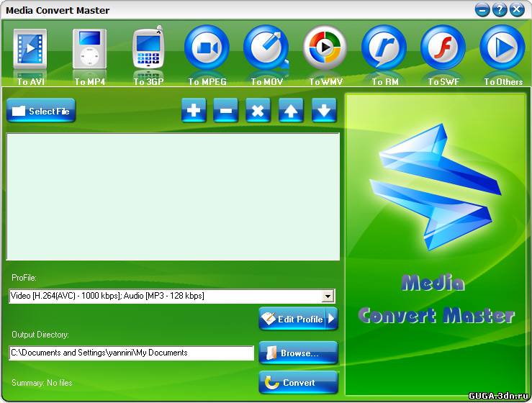The image size is (532, 403).
Task: Open help via question mark button
Action: (500, 10)
